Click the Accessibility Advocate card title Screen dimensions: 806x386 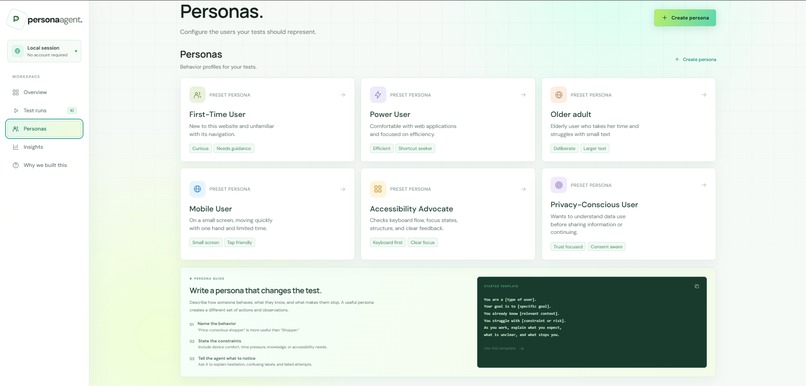(x=412, y=209)
